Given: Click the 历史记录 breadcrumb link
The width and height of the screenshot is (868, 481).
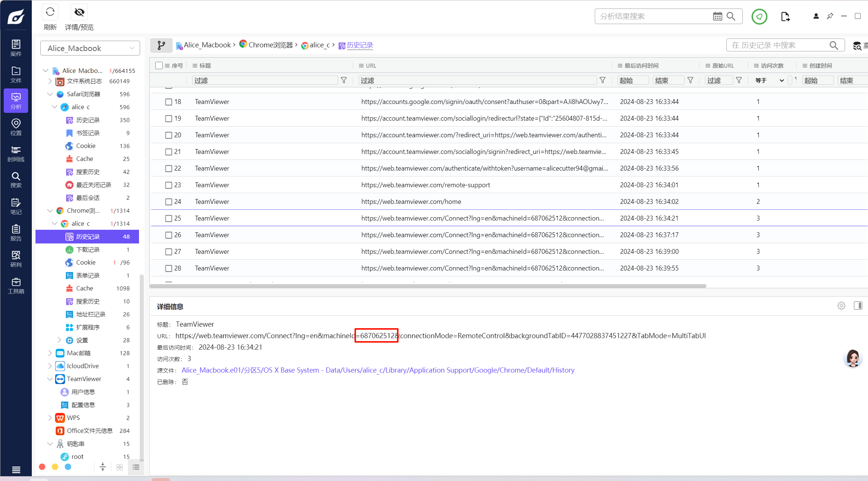Looking at the screenshot, I should coord(360,45).
